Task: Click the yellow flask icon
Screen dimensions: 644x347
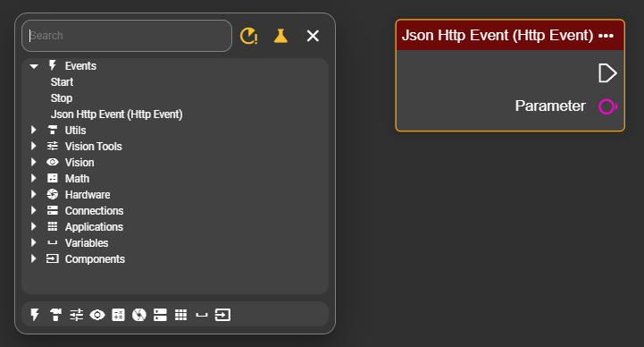Action: click(281, 36)
